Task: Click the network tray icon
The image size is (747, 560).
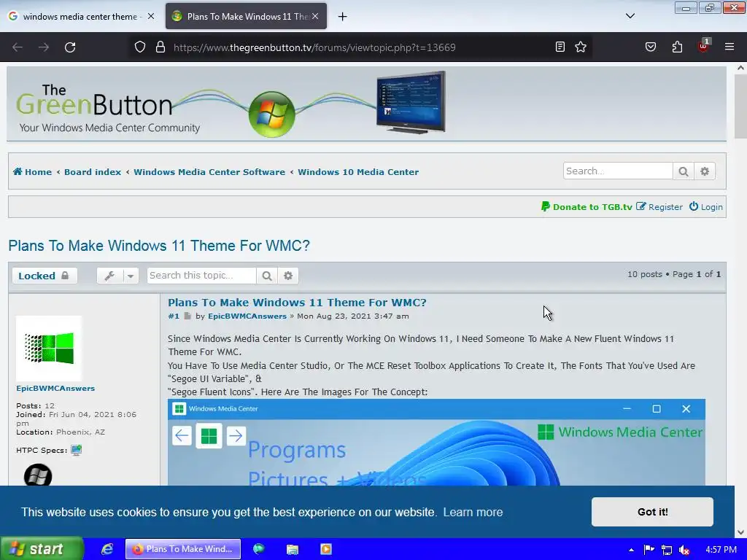Action: (x=667, y=550)
